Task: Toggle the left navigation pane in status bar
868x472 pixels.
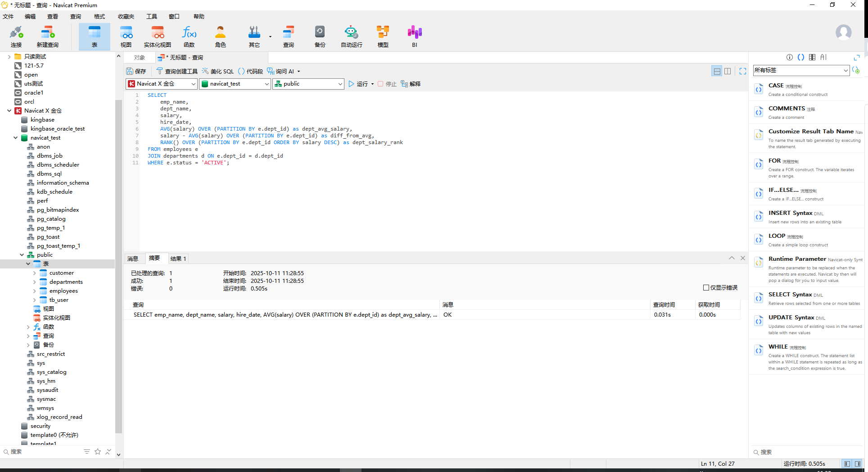Action: point(847,463)
